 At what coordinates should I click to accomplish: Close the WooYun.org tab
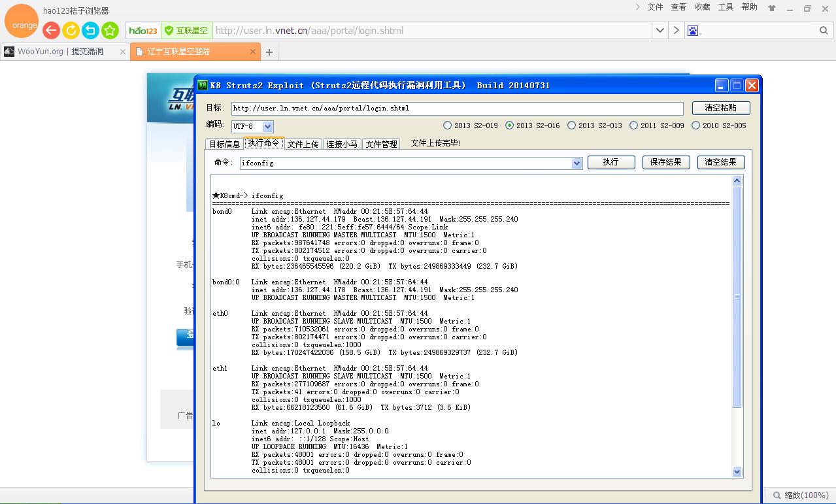122,52
